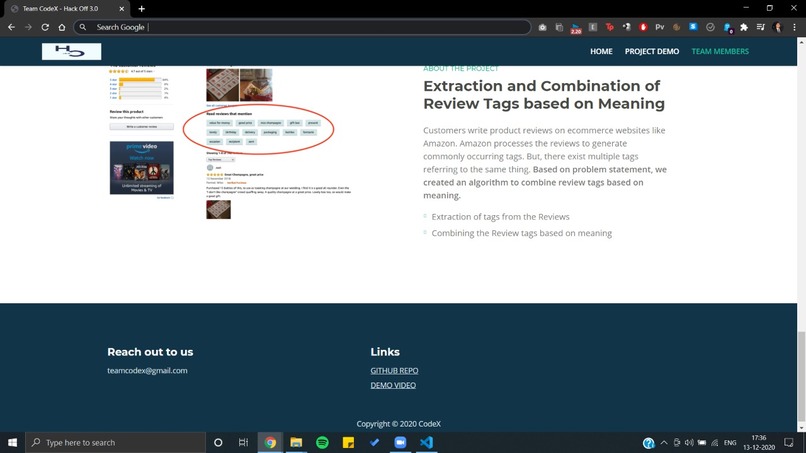Open the Chrome profile avatar
Screen dimensions: 806x453
pos(777,27)
